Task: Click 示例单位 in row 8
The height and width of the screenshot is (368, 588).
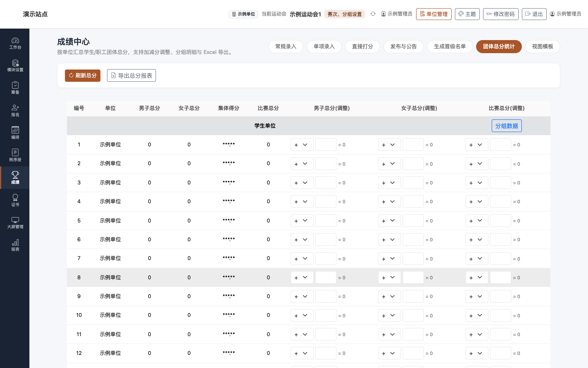Action: 110,278
